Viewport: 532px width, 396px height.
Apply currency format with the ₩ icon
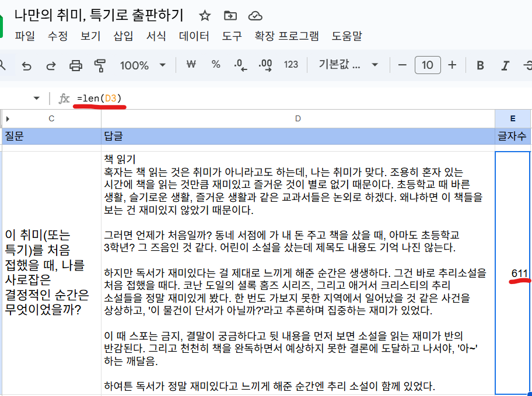coord(191,65)
